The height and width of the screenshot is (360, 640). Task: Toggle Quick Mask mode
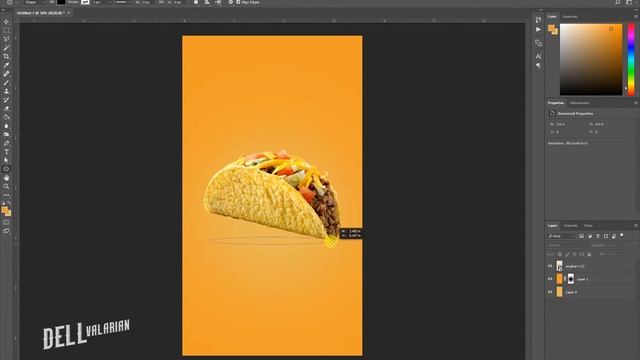tap(6, 222)
